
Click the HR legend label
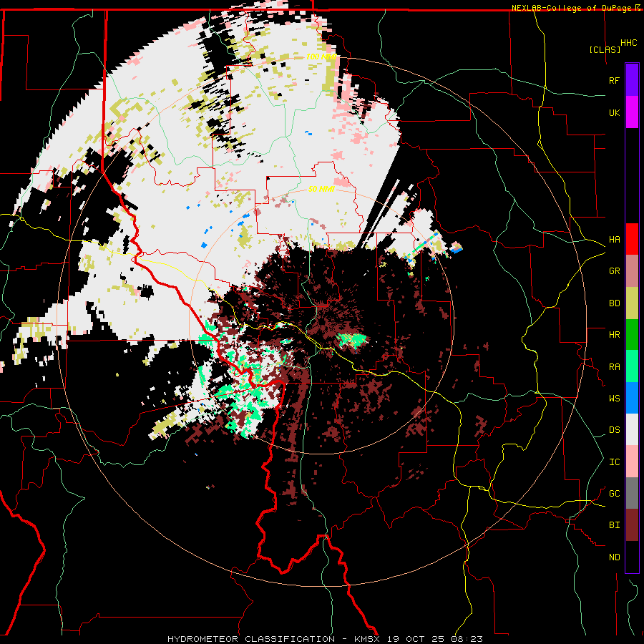coord(614,335)
